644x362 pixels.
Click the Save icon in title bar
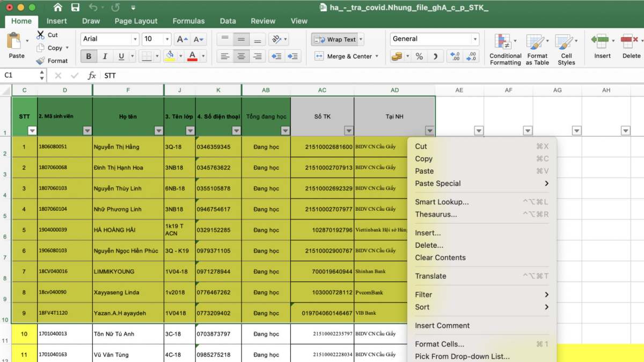pyautogui.click(x=75, y=8)
